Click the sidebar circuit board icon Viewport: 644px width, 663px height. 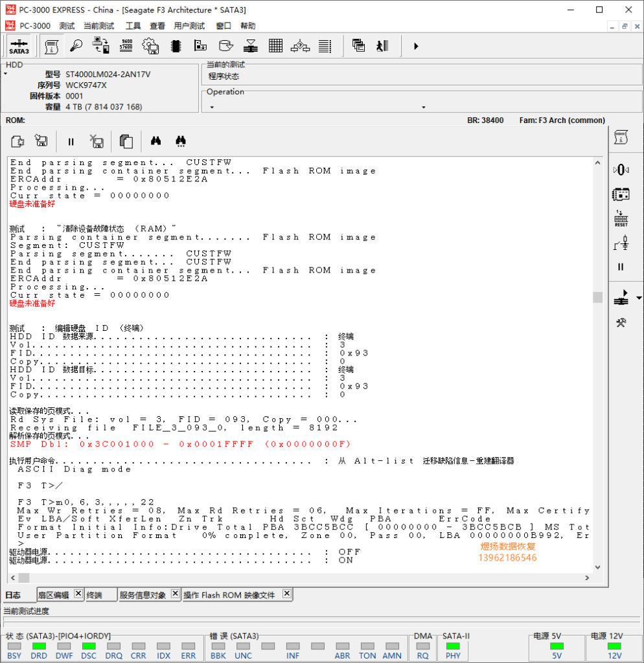click(621, 194)
